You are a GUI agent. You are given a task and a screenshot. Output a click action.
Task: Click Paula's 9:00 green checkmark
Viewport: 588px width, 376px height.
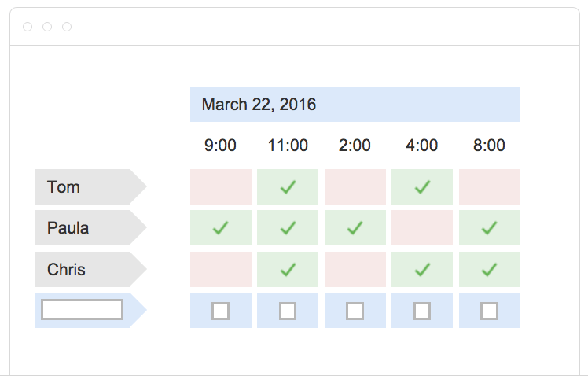click(220, 228)
